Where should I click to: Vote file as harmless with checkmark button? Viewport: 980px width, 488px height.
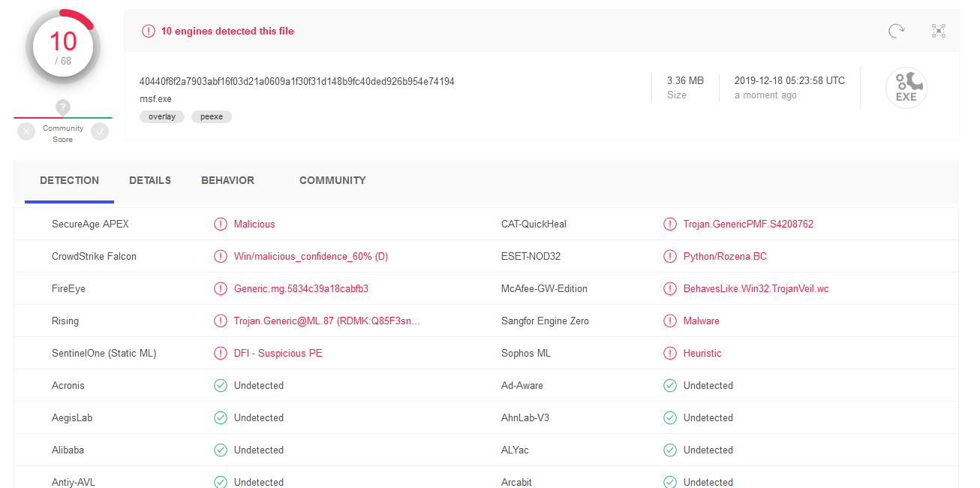pos(100,132)
